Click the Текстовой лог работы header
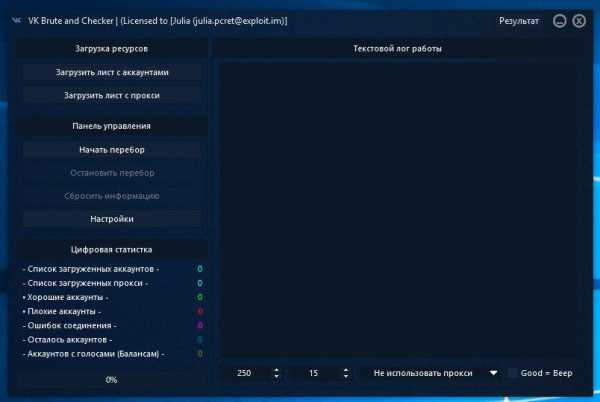The height and width of the screenshot is (402, 600). [397, 49]
